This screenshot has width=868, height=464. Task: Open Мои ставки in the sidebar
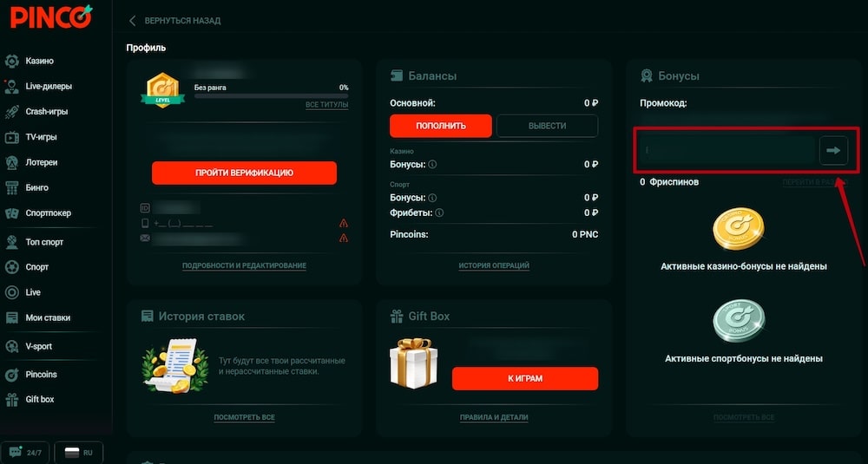coord(48,317)
